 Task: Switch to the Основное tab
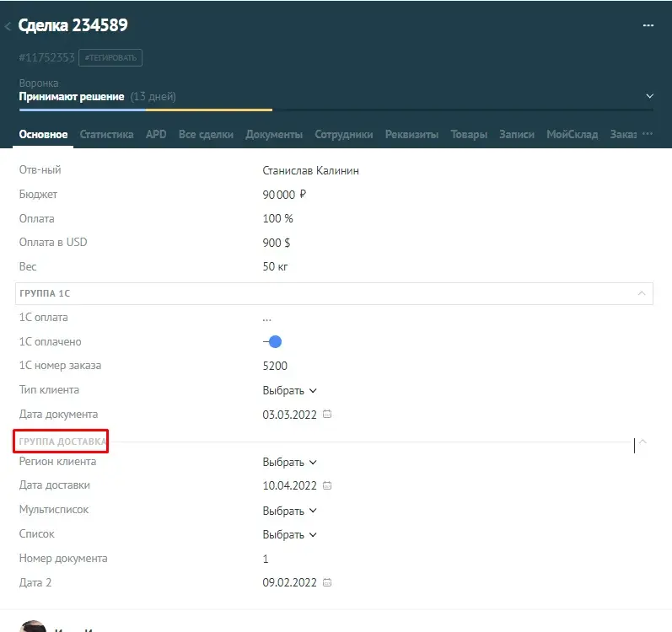pyautogui.click(x=43, y=135)
